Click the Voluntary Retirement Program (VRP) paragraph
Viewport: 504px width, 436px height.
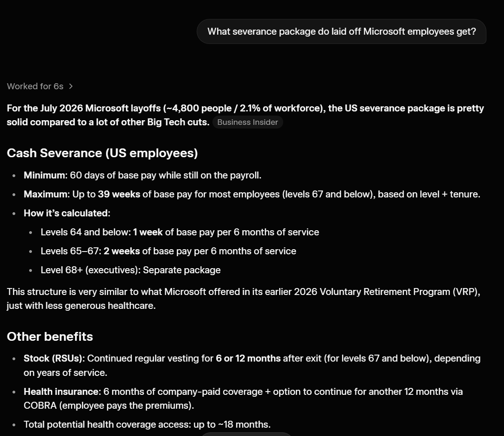pyautogui.click(x=243, y=299)
